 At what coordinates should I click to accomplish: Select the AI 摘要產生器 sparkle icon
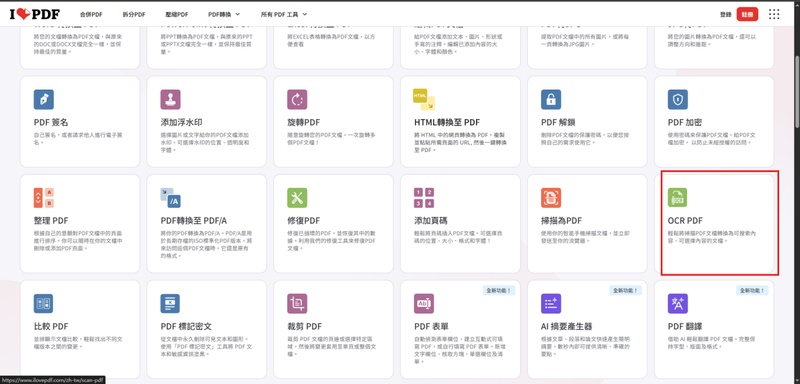[551, 303]
